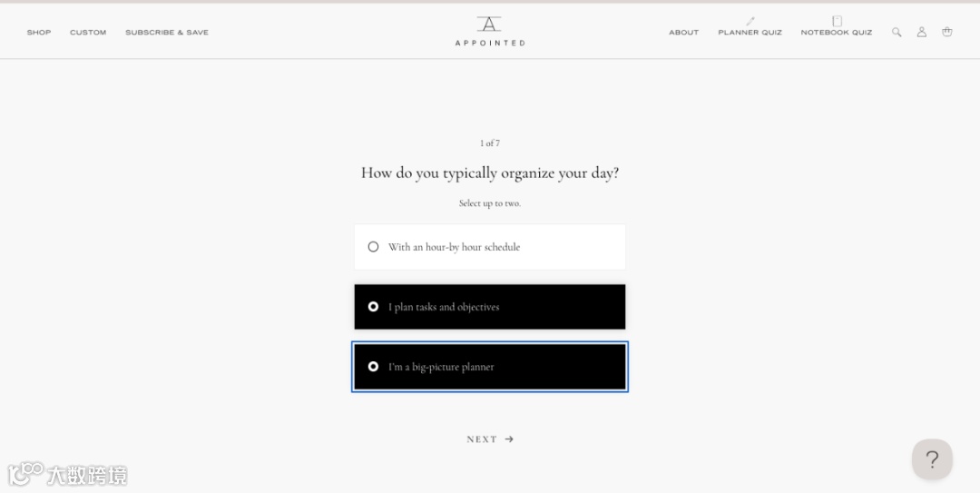
Task: Click the arrow beside NEXT
Action: click(x=510, y=439)
